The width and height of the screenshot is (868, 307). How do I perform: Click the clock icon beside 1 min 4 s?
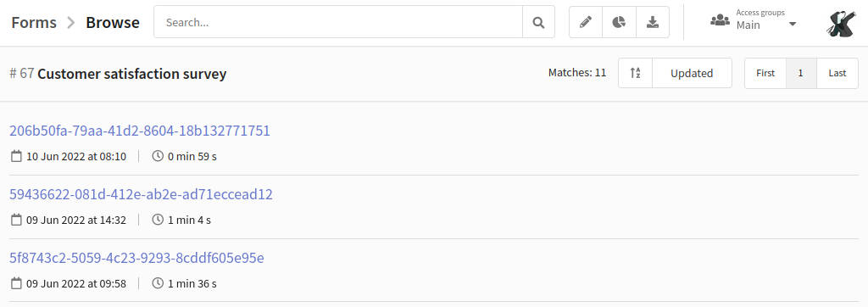158,220
